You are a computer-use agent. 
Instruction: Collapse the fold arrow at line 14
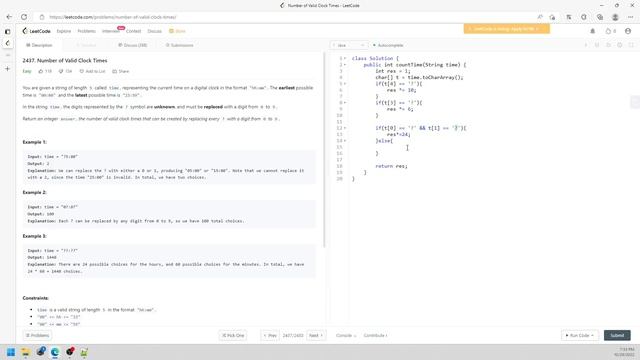(345, 141)
